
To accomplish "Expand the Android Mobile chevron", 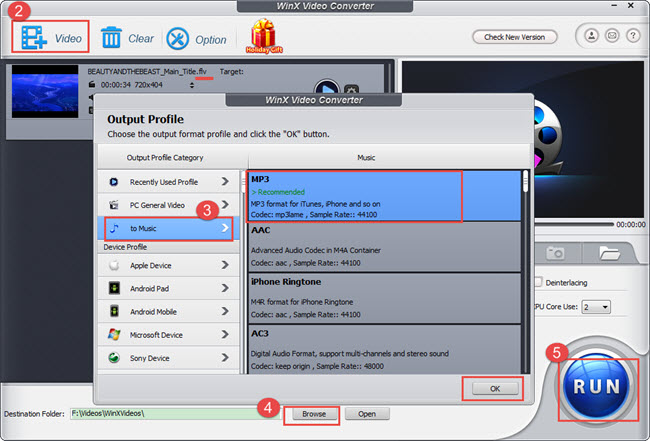I will (225, 311).
